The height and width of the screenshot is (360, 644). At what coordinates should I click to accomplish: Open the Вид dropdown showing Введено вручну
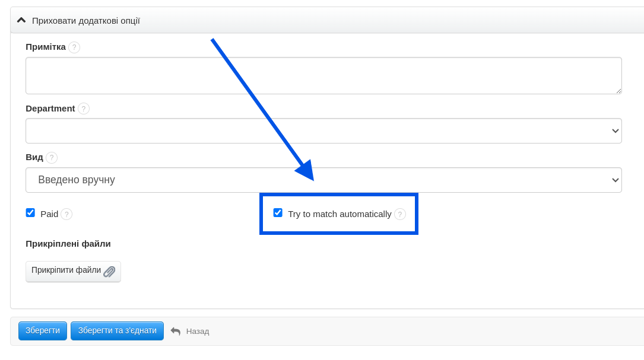point(323,180)
